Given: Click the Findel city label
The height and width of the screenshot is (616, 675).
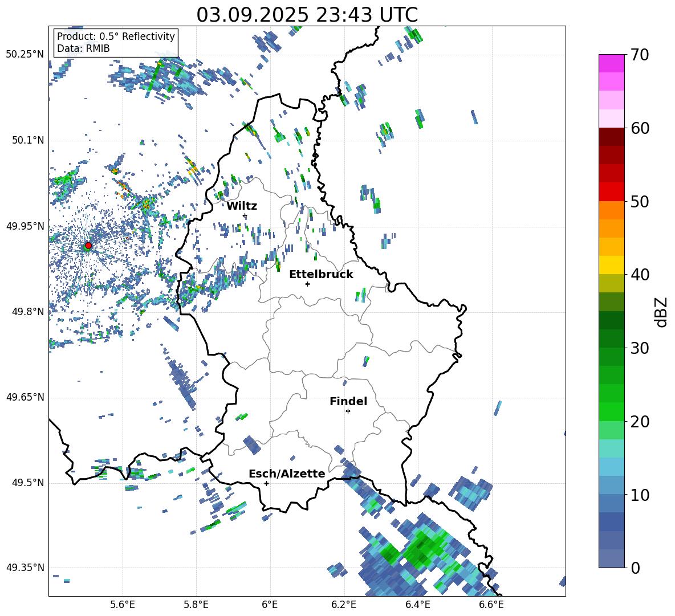Looking at the screenshot, I should pos(348,401).
